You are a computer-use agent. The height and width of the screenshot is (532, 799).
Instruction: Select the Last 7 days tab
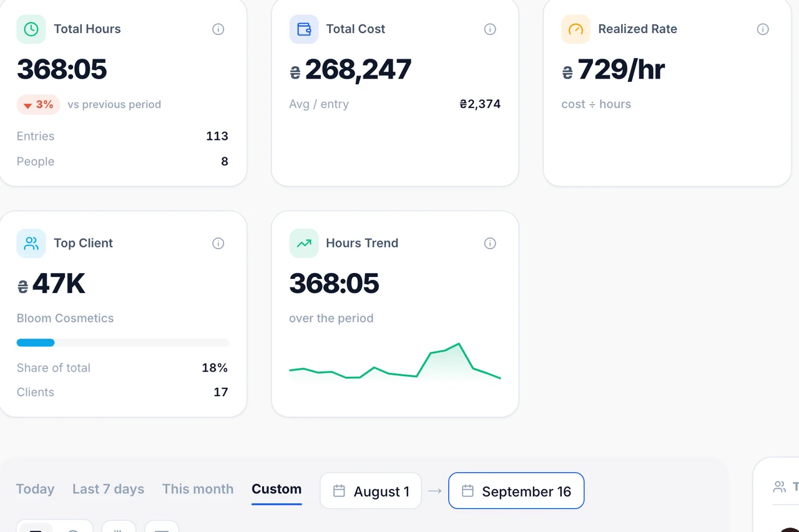tap(108, 489)
